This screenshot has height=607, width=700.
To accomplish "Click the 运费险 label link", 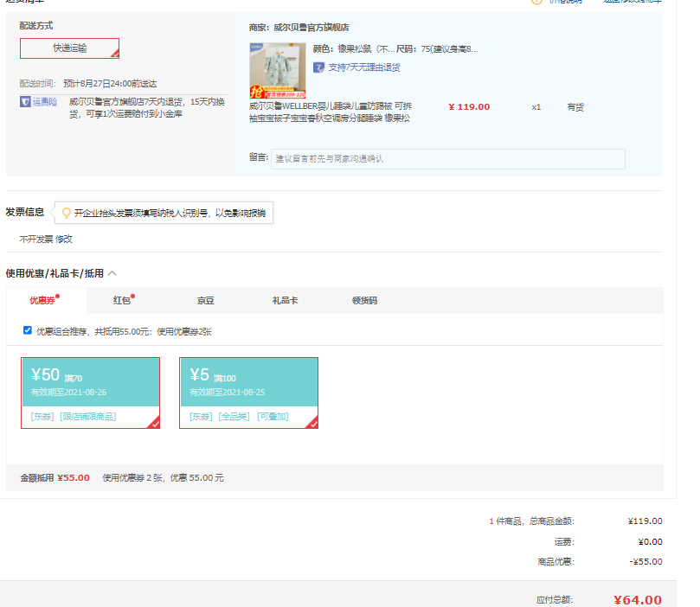I will pyautogui.click(x=45, y=102).
